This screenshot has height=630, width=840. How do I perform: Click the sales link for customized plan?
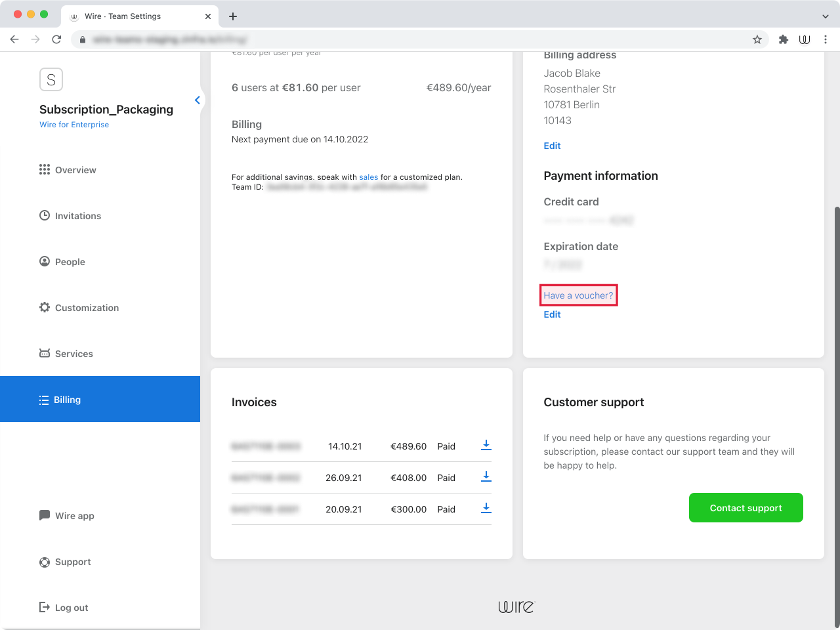368,177
